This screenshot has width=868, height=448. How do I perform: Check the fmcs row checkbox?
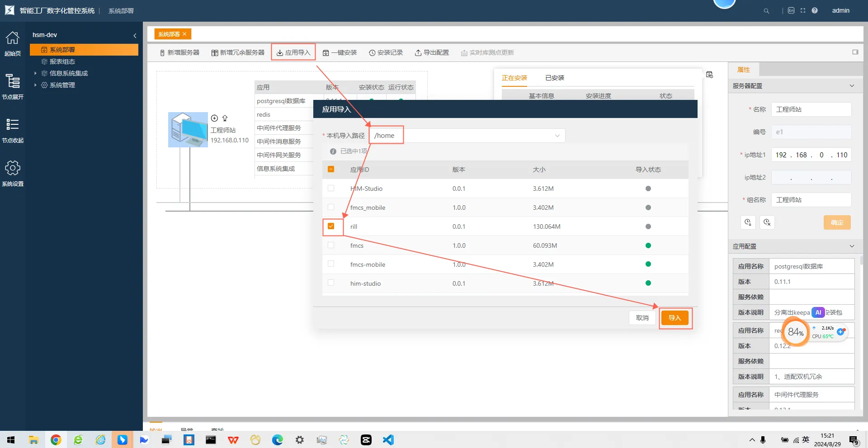tap(331, 245)
